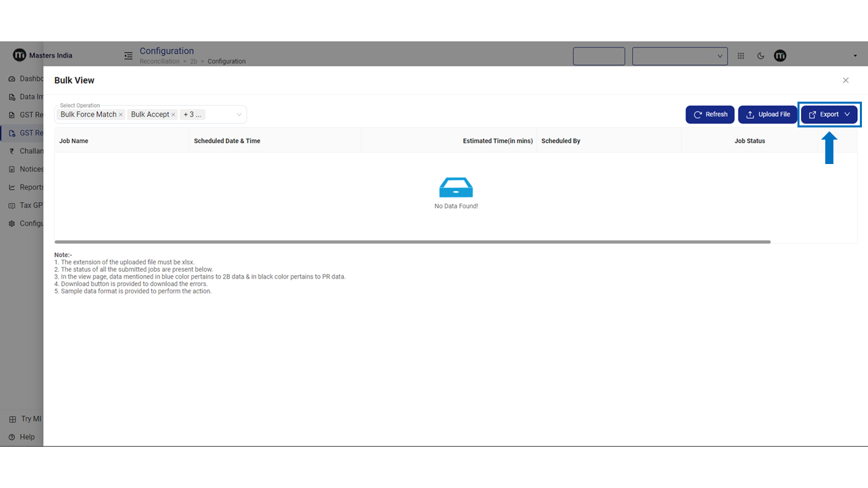This screenshot has width=868, height=488.
Task: Remove the Bulk Force Match tag
Action: [121, 115]
